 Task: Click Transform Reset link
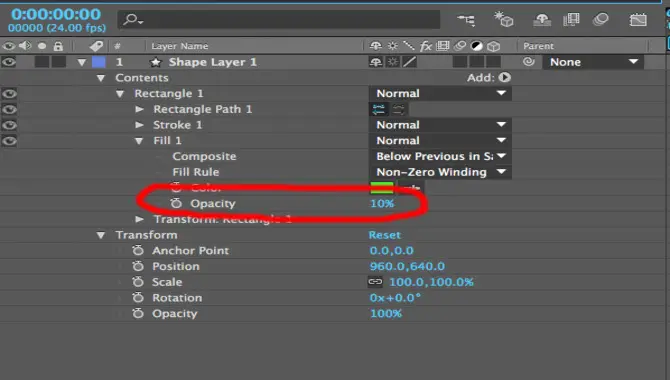385,235
